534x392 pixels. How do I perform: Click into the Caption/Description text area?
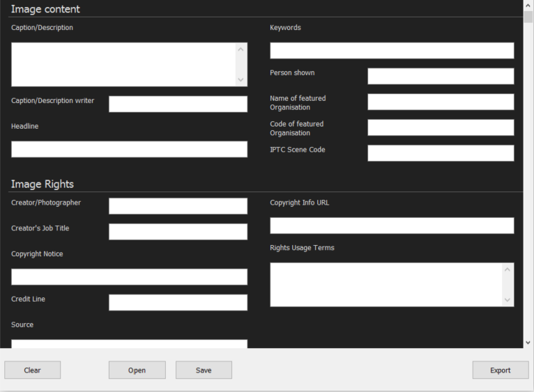coord(123,65)
